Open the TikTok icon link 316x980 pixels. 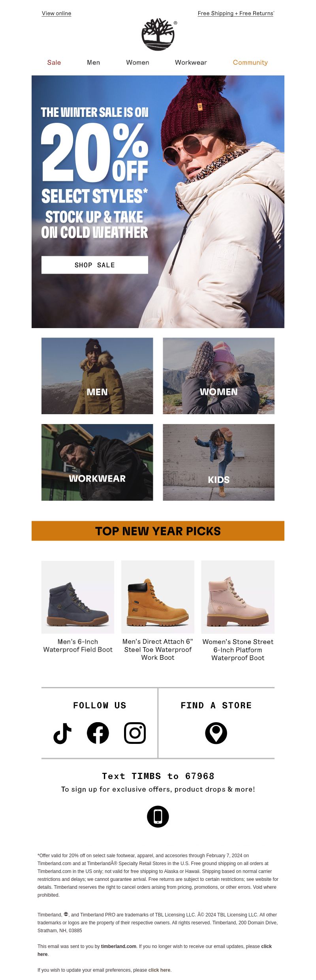pos(62,733)
